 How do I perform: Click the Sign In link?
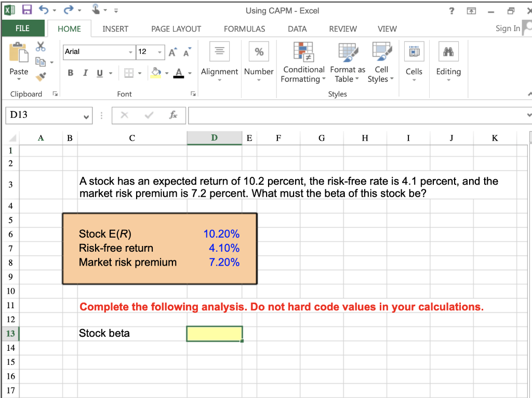(507, 29)
